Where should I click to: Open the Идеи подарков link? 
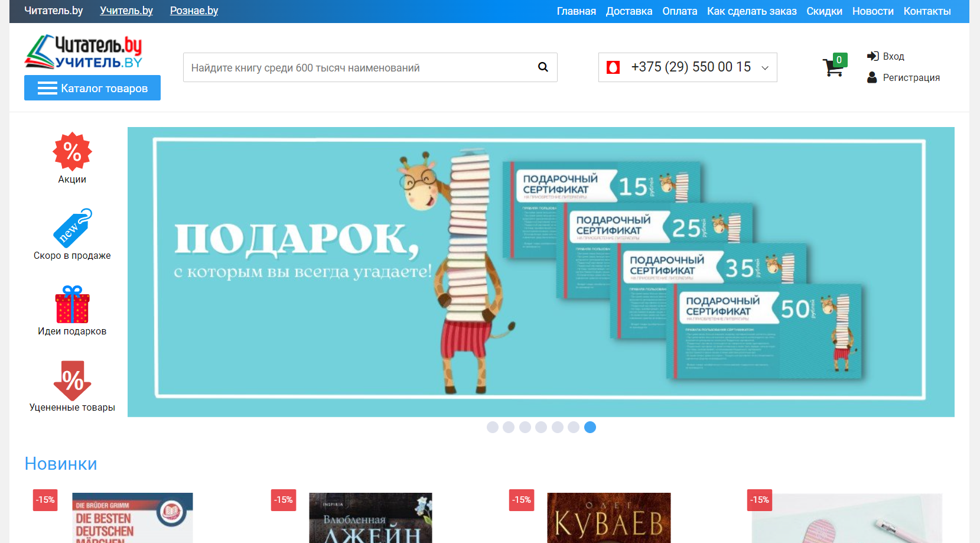72,331
